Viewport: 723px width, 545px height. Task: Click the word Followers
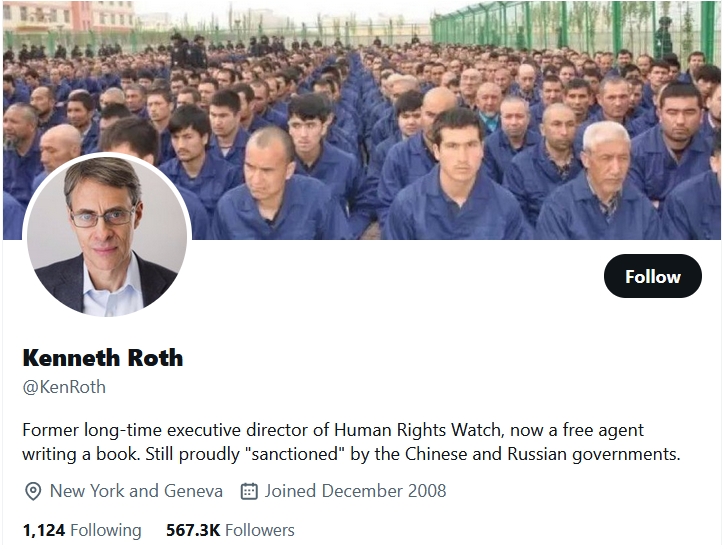260,530
